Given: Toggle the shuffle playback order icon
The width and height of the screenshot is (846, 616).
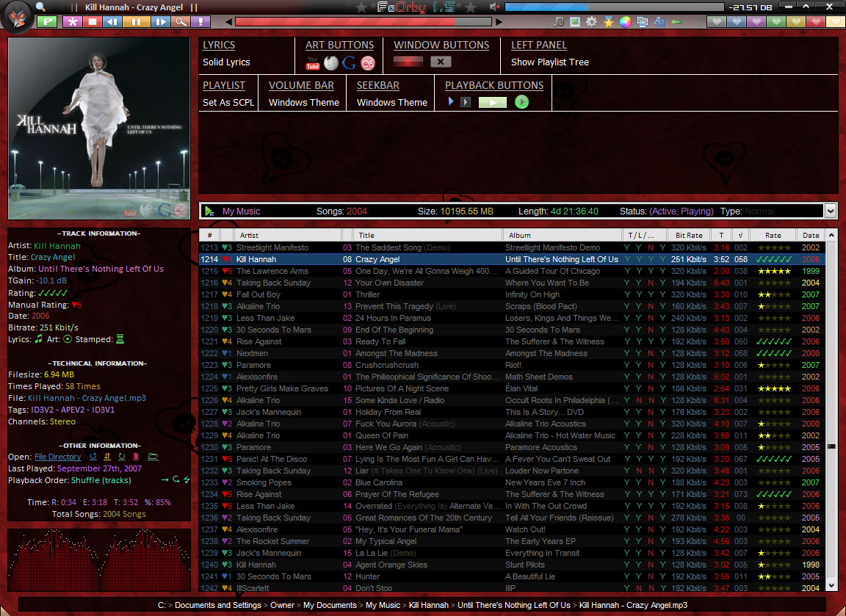Looking at the screenshot, I should click(187, 480).
